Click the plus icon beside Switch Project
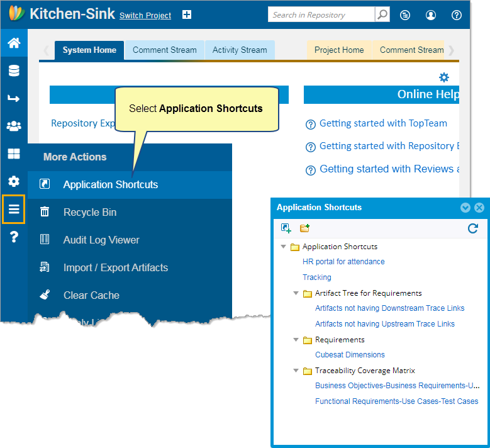This screenshot has width=490, height=448. click(x=187, y=14)
